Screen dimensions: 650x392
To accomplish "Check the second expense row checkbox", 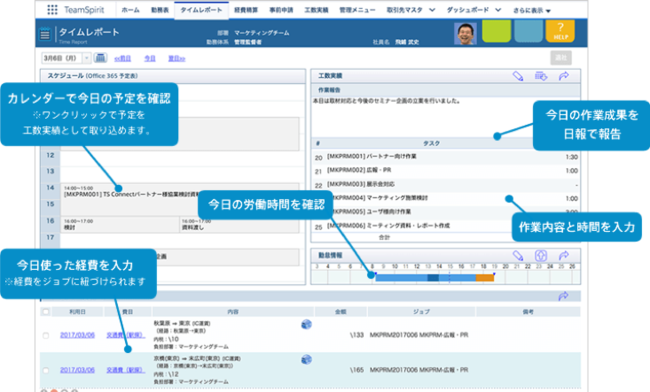I will pos(46,370).
